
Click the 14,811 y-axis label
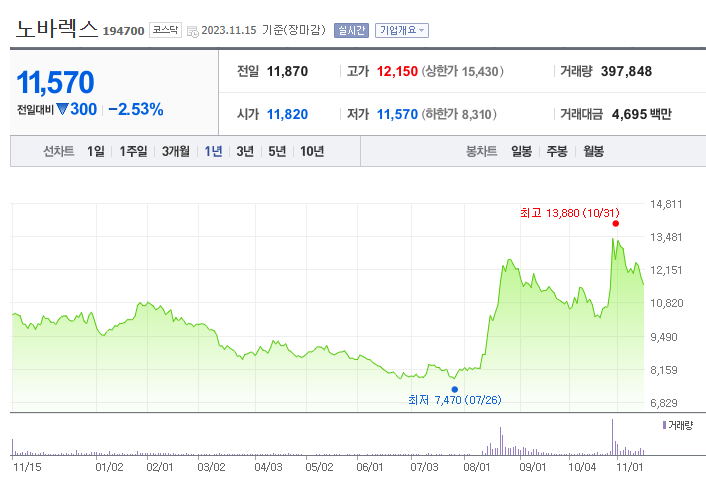(666, 204)
